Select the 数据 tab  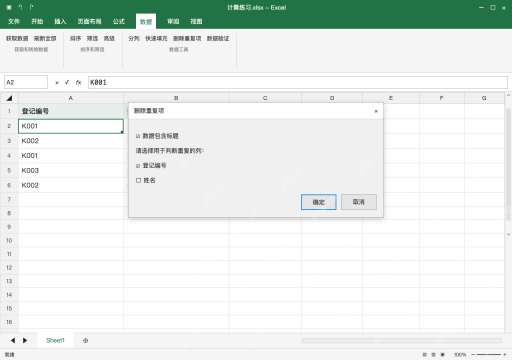click(146, 22)
